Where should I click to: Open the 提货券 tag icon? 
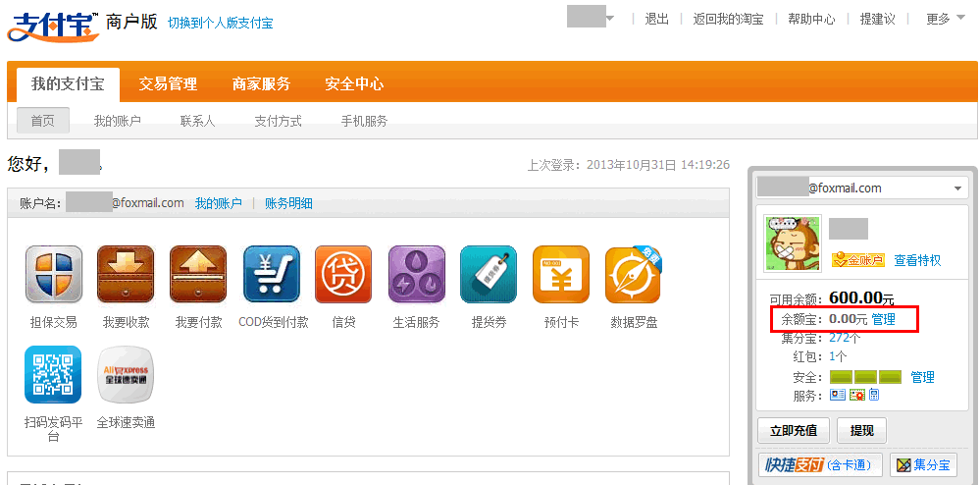[x=489, y=274]
